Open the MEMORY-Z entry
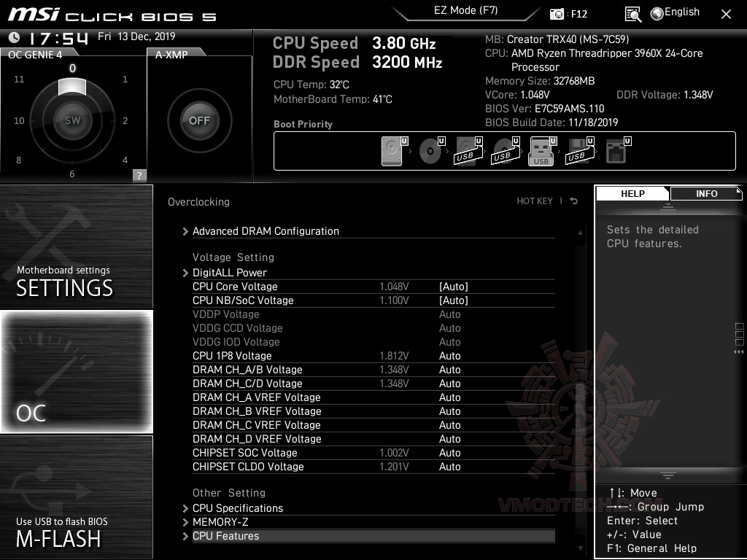The width and height of the screenshot is (747, 560). coord(219,521)
